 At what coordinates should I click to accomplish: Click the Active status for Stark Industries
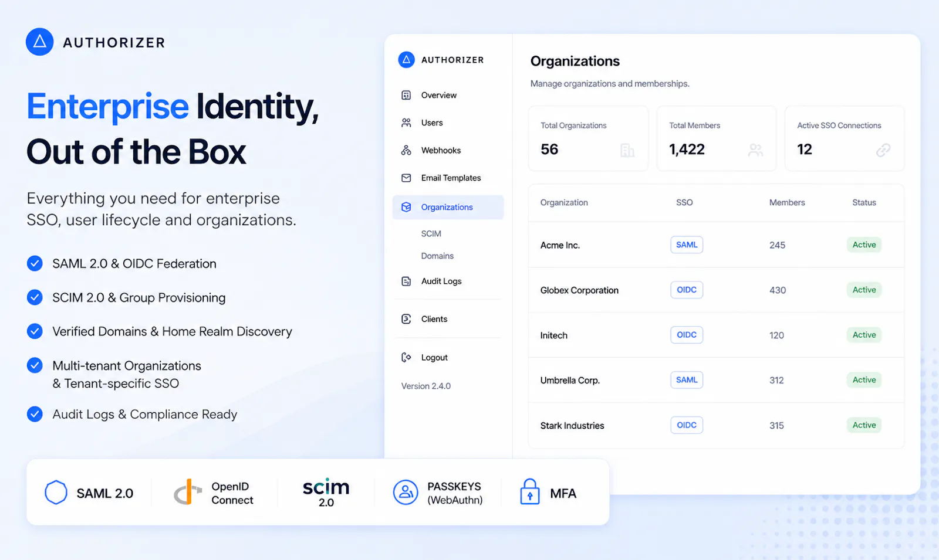click(864, 425)
